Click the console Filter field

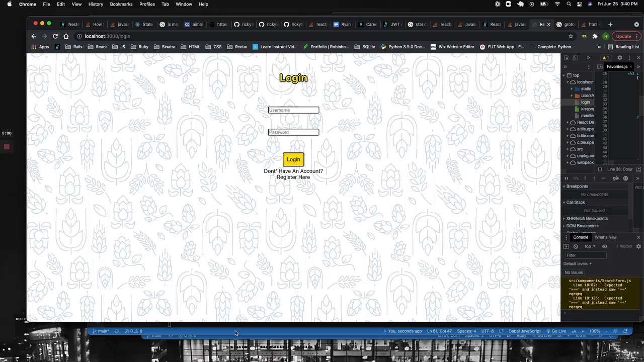tap(586, 255)
